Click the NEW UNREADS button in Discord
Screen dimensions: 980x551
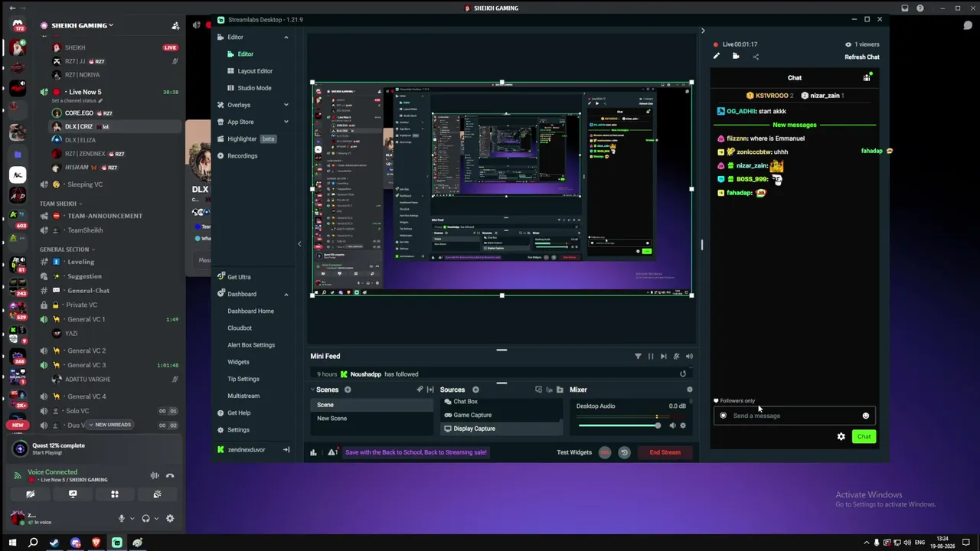pos(110,425)
